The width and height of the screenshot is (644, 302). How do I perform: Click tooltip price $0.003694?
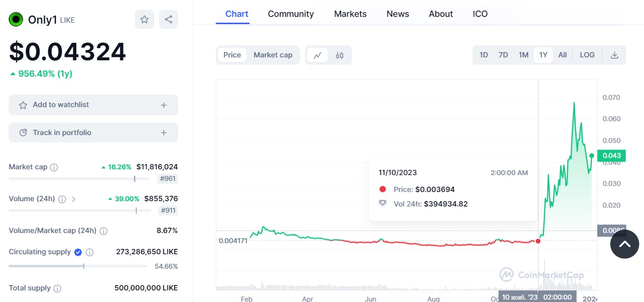(x=435, y=190)
